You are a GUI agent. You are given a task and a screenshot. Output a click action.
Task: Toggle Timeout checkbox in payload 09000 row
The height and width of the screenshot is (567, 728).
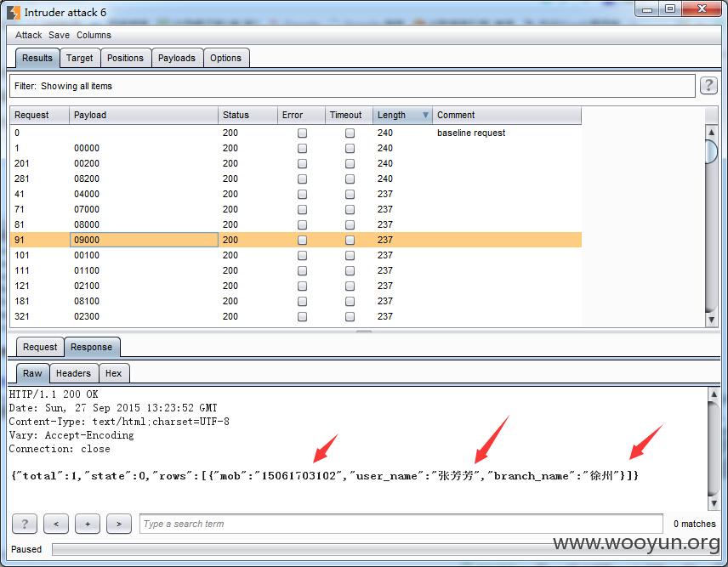[350, 240]
